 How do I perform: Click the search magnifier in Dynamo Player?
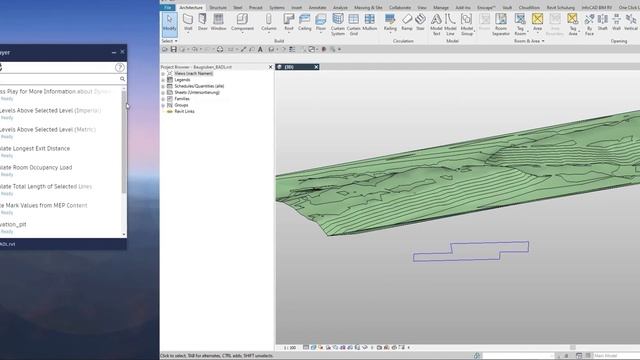pos(122,79)
